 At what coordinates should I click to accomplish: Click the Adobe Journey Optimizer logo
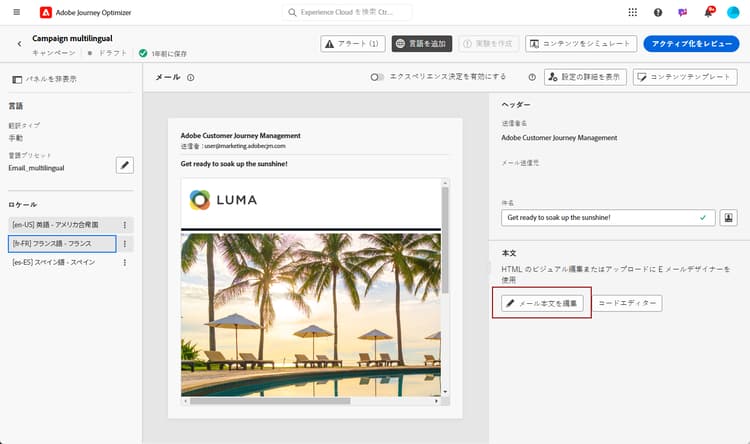[46, 12]
